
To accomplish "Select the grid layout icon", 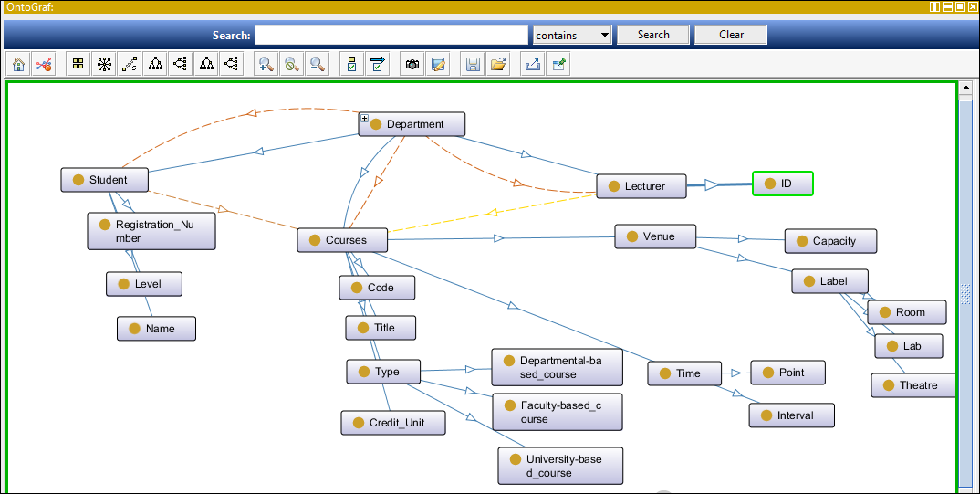I will click(78, 64).
